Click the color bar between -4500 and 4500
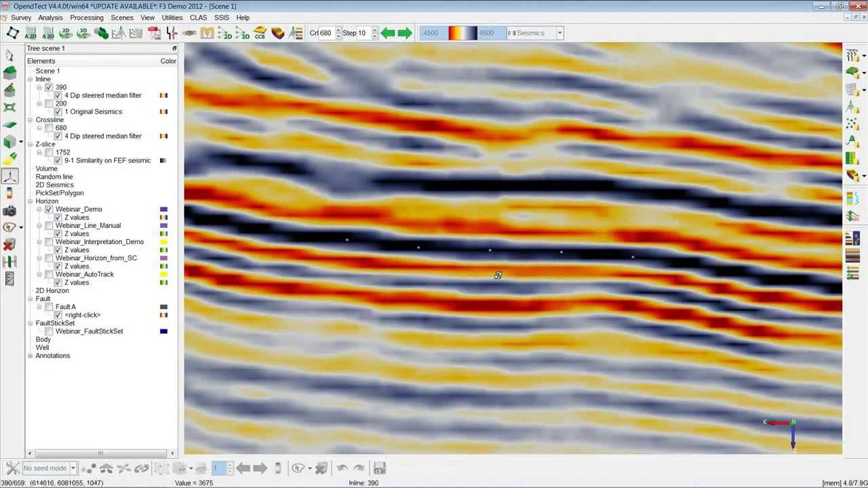 click(x=463, y=33)
